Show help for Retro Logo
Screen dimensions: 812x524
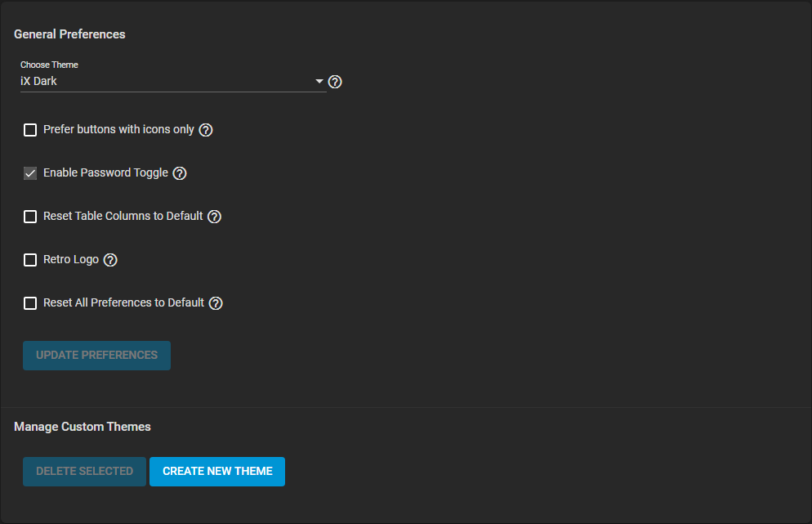click(x=110, y=260)
